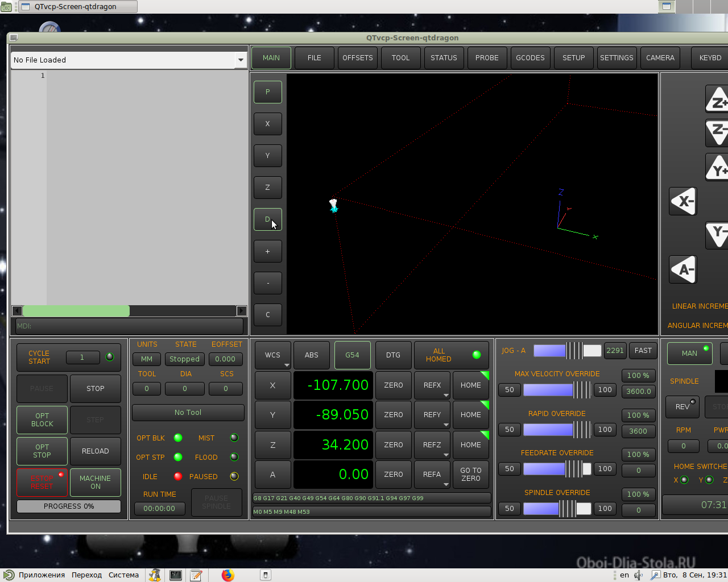Select the G54 coordinate system button
Screen dimensions: 728x582
pos(353,355)
